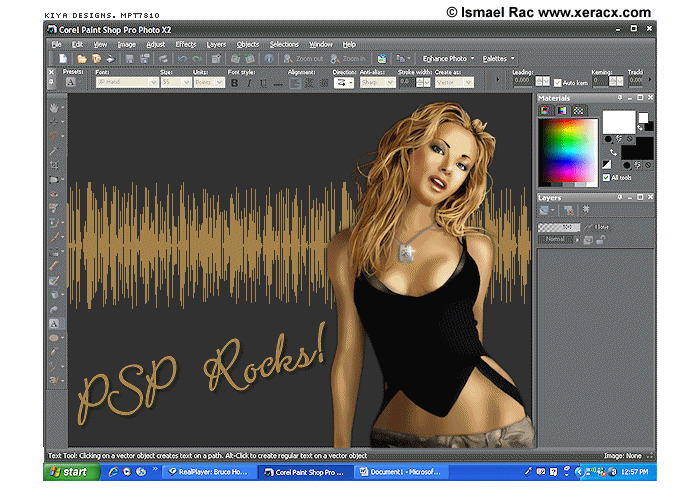Open the Font dropdown list
Screen dimensions: 700x500
(x=153, y=82)
